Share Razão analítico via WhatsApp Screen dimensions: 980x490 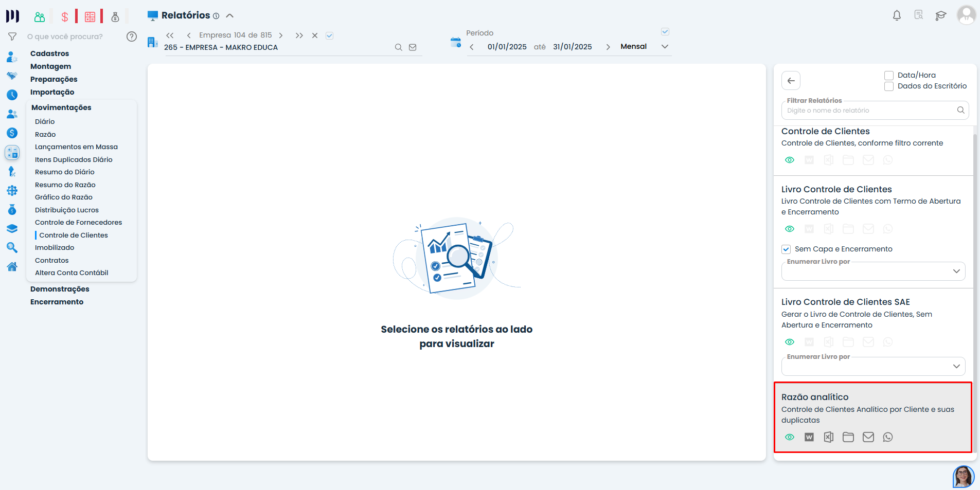tap(888, 437)
